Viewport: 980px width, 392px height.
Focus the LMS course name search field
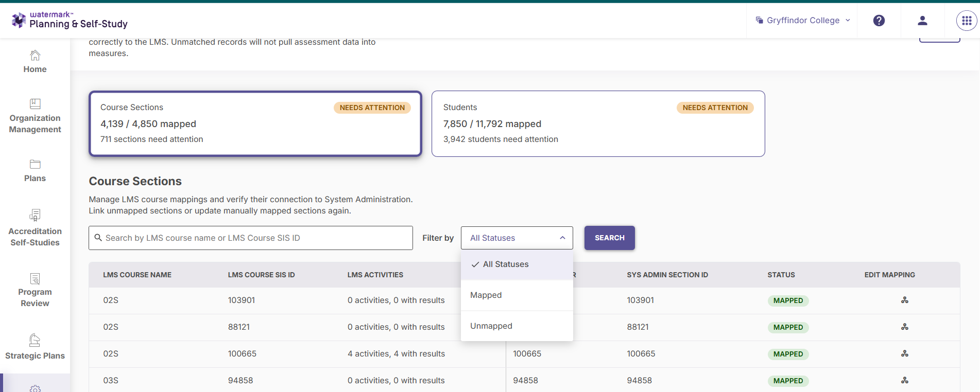pos(251,238)
